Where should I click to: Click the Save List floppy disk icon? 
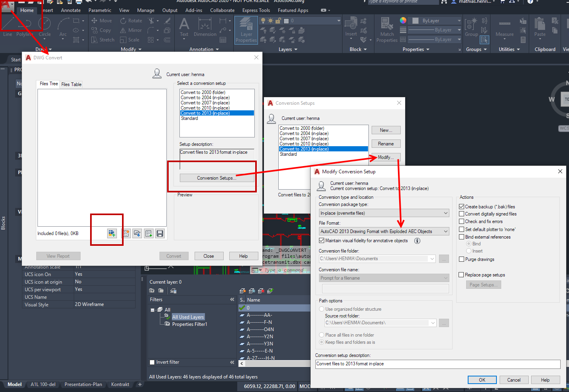pyautogui.click(x=160, y=233)
